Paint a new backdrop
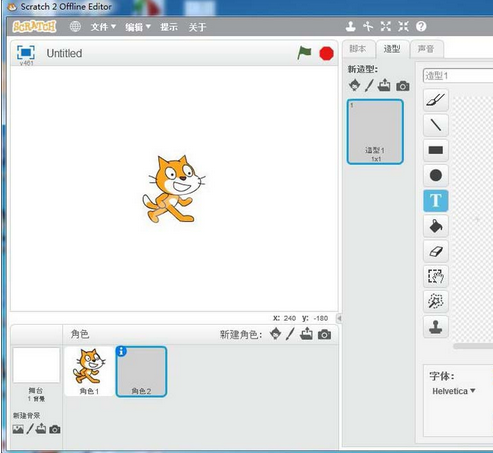The height and width of the screenshot is (453, 493). 30,429
